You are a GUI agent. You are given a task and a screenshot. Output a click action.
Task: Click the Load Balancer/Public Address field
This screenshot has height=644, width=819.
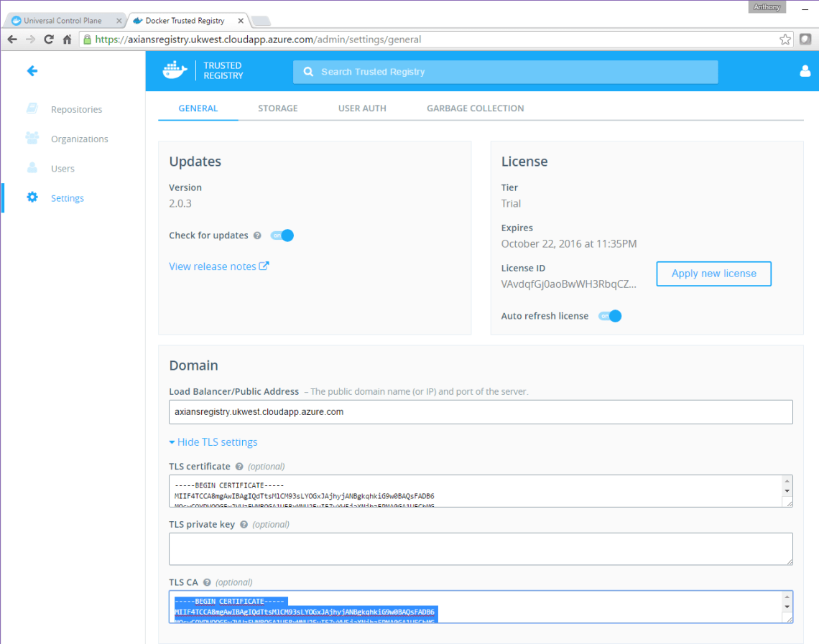click(x=481, y=412)
